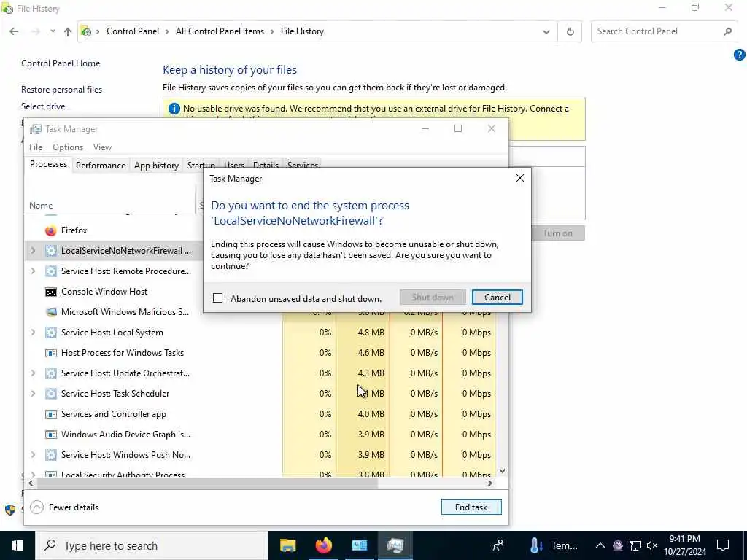Open the Windows Start menu
Screen dimensions: 747x560
[x=18, y=545]
